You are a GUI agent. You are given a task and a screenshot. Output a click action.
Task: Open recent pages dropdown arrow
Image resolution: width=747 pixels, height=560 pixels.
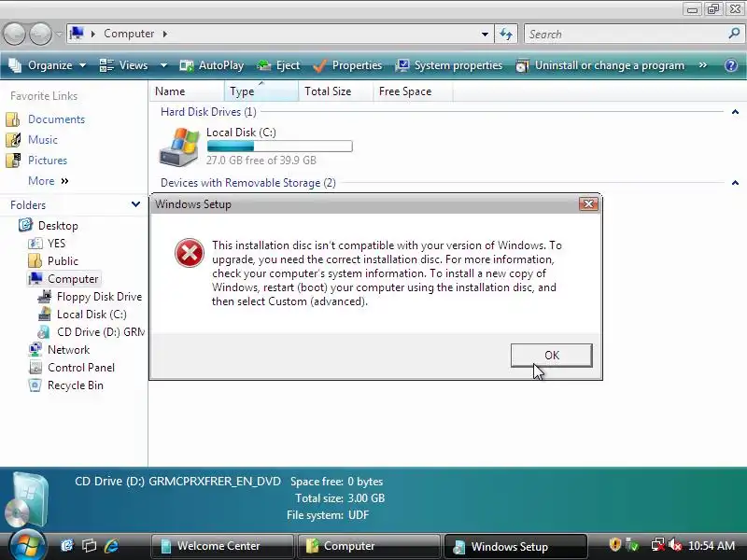coord(59,35)
